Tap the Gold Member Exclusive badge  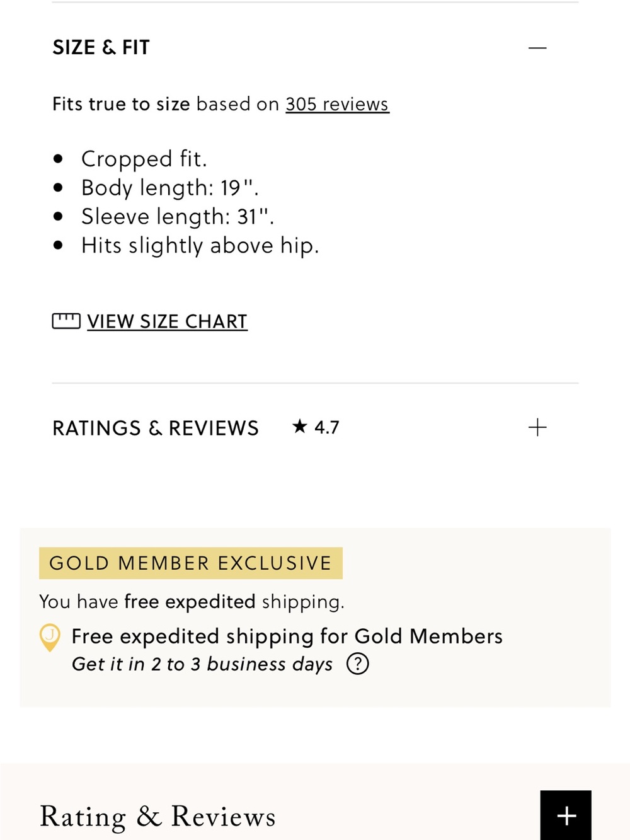[191, 563]
